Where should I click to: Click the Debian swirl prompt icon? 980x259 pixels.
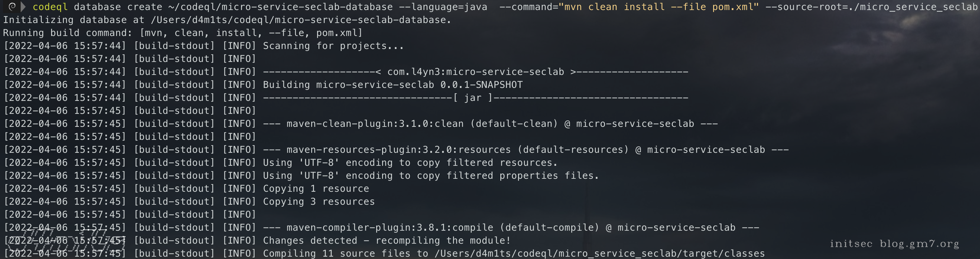(12, 6)
